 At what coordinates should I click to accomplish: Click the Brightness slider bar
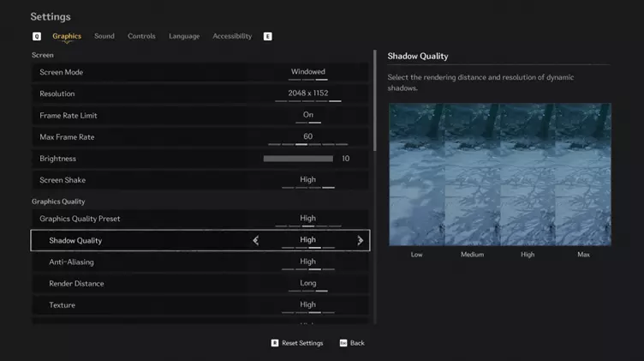(x=298, y=159)
